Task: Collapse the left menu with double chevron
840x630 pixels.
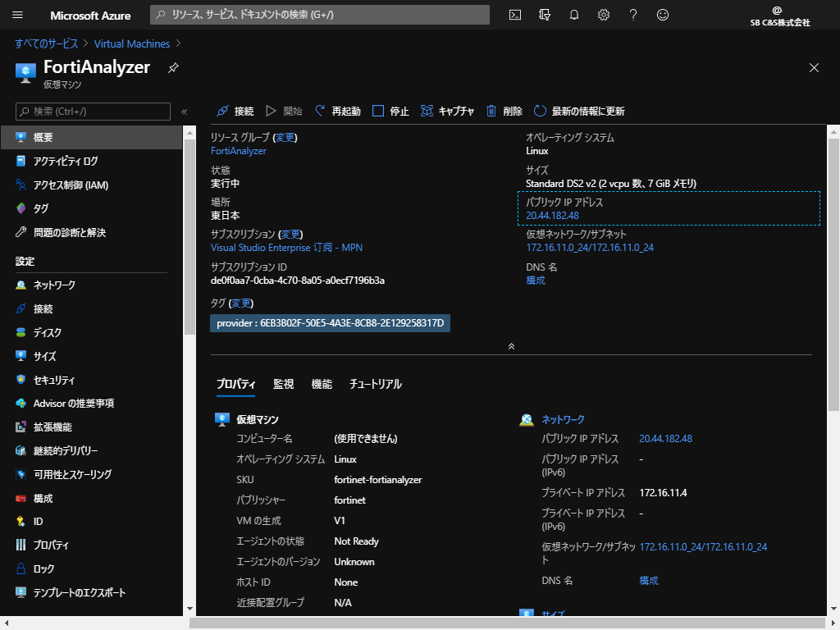Action: tap(185, 112)
